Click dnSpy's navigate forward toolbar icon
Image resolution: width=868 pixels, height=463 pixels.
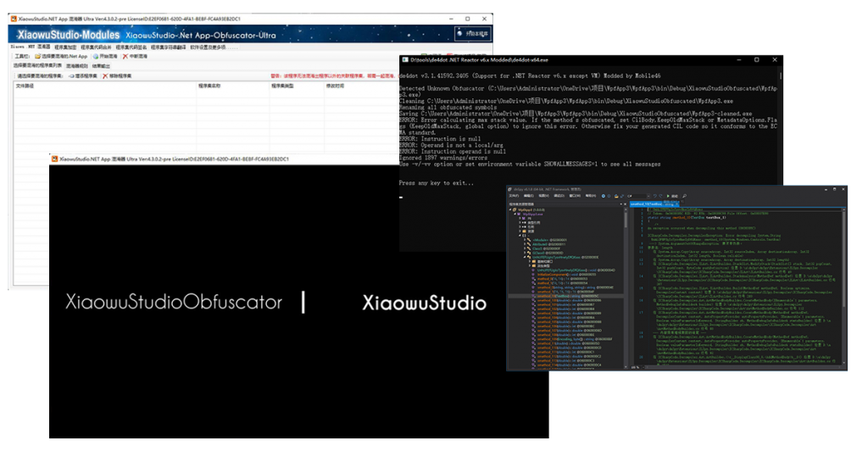click(x=609, y=196)
